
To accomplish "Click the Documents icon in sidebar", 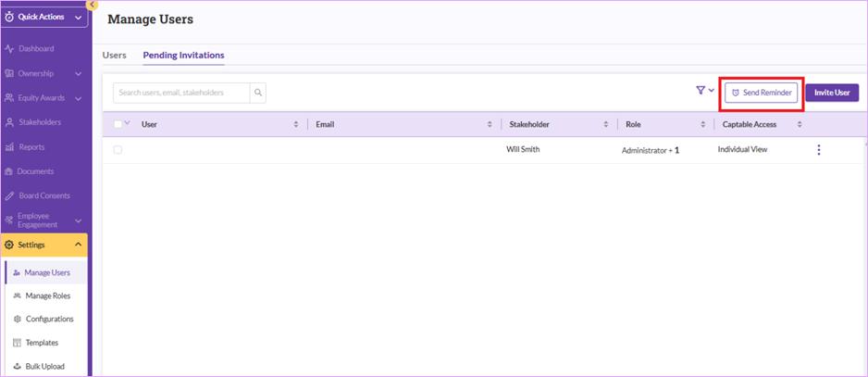I will coord(9,171).
